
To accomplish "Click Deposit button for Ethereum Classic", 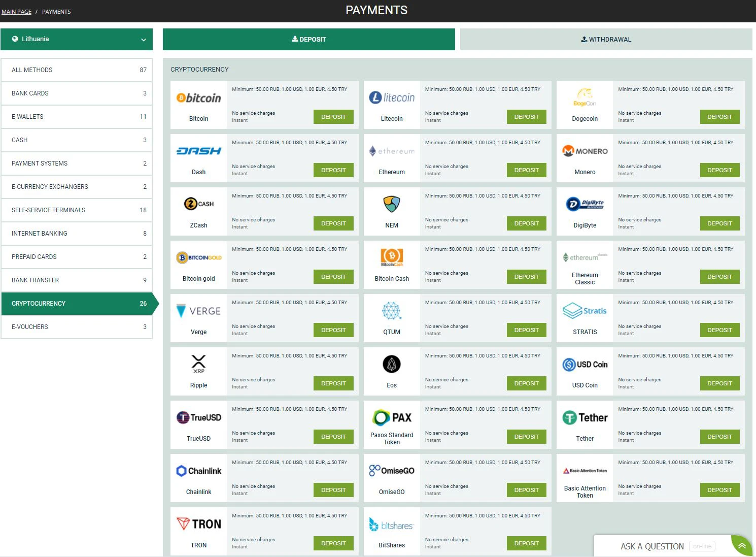I will click(719, 277).
